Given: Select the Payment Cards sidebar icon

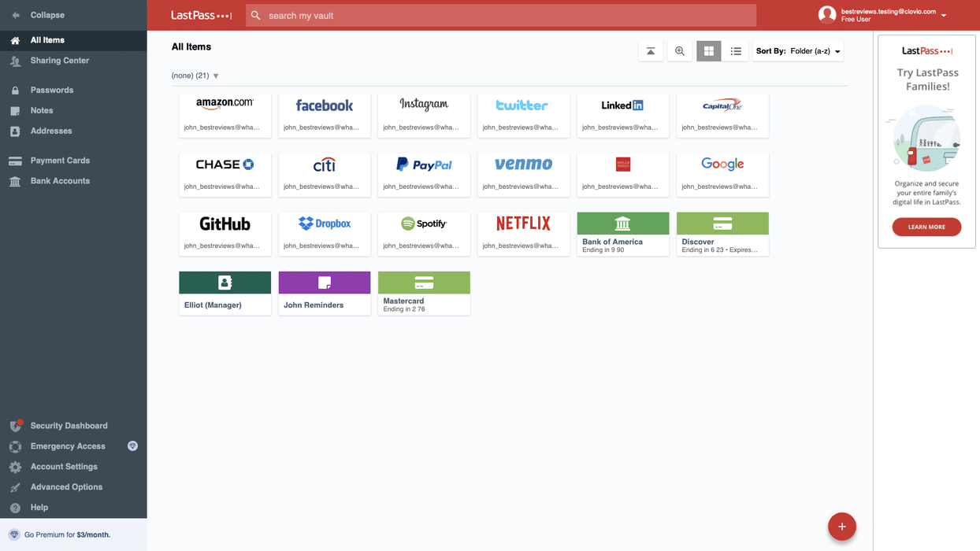Looking at the screenshot, I should 16,160.
